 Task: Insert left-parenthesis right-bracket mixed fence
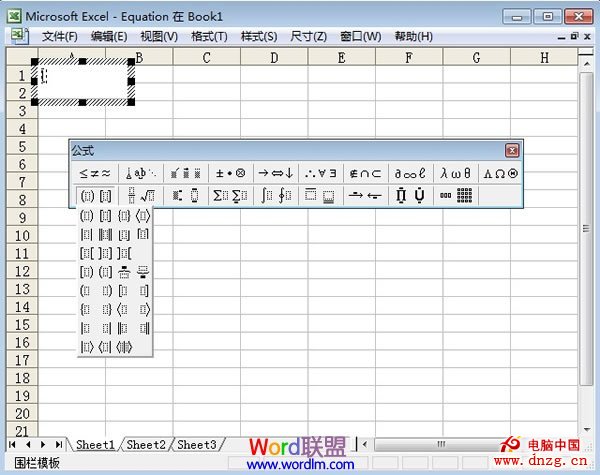coord(105,272)
